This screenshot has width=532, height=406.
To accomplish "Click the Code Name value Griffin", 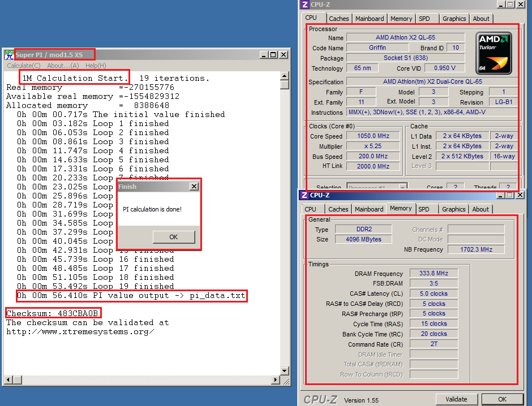I will click(377, 48).
